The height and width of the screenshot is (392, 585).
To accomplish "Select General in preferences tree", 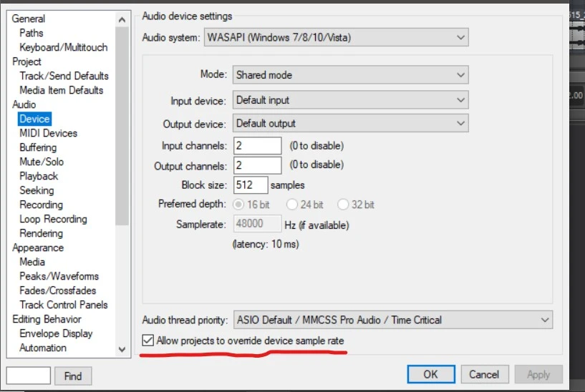I will pyautogui.click(x=29, y=19).
